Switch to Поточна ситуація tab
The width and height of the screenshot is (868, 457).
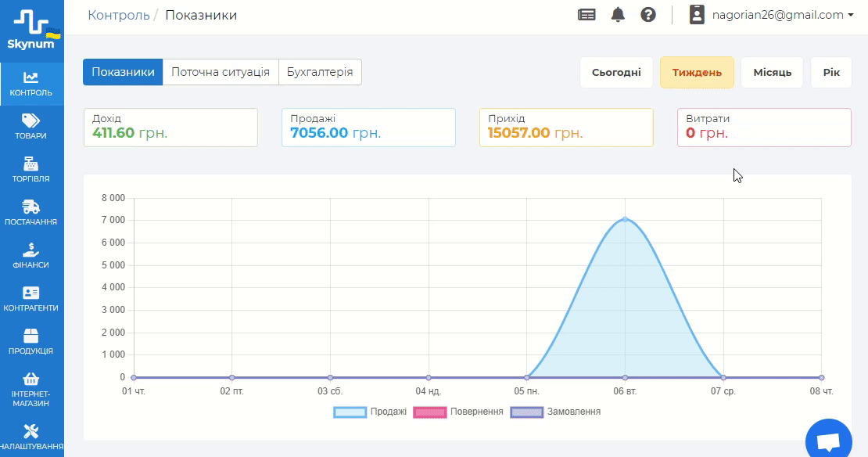coord(221,72)
